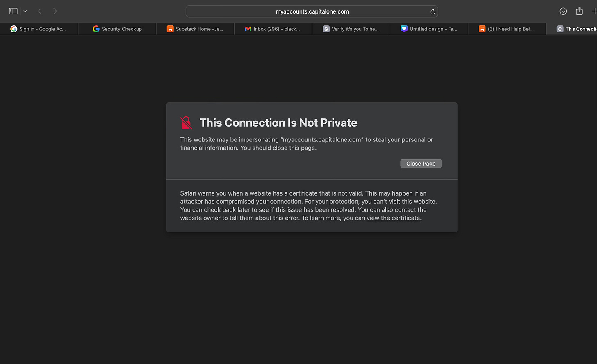Click the Close Page button
Viewport: 597px width, 364px height.
point(421,164)
